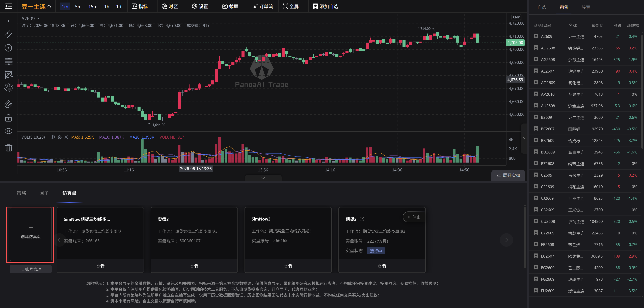Viewport: 644px width, 308px height.
Task: Select the 1m timeframe
Action: pos(65,7)
